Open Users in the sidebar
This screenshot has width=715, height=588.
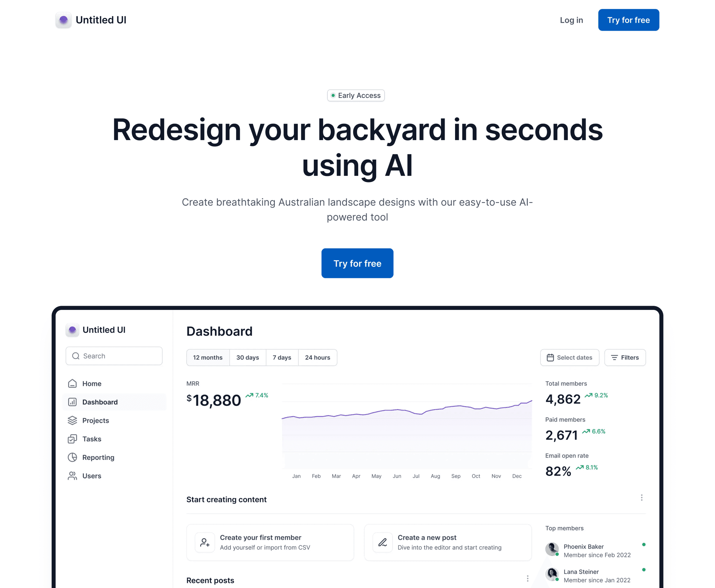114,476
